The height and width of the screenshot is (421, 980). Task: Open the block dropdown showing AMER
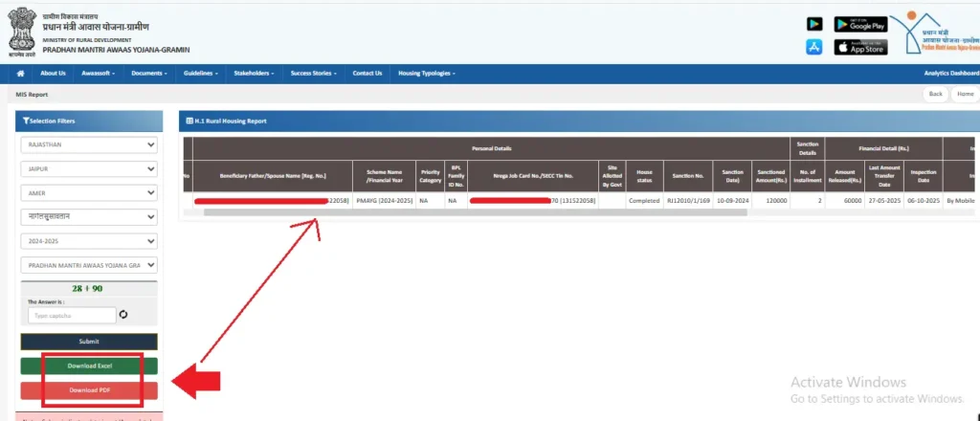point(89,193)
